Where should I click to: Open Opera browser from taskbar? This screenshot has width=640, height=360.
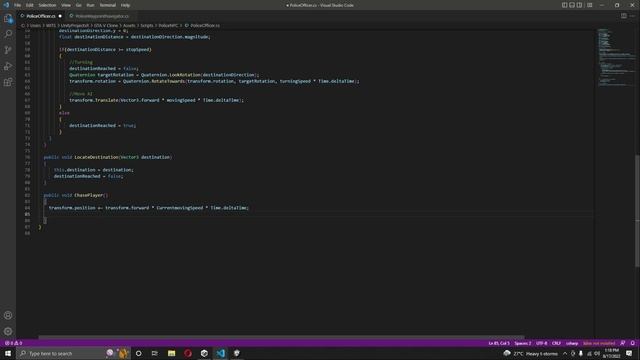tap(188, 353)
